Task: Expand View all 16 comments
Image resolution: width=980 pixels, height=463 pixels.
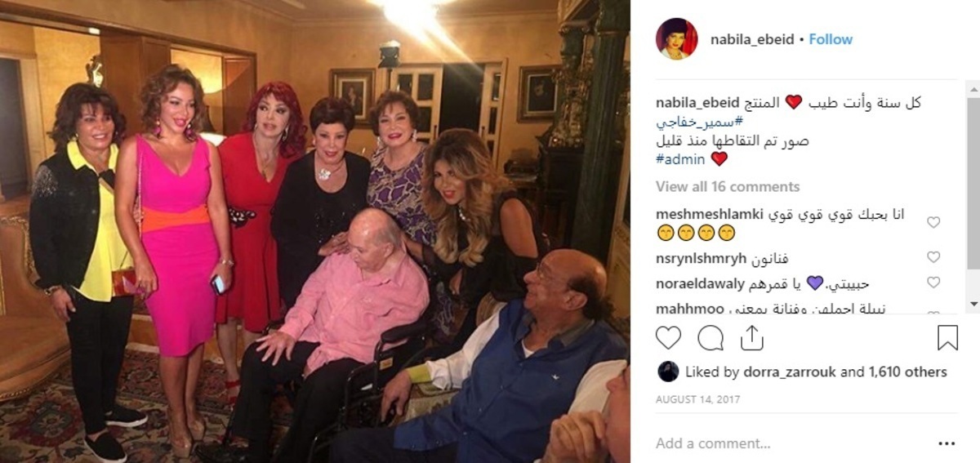Action: click(728, 186)
